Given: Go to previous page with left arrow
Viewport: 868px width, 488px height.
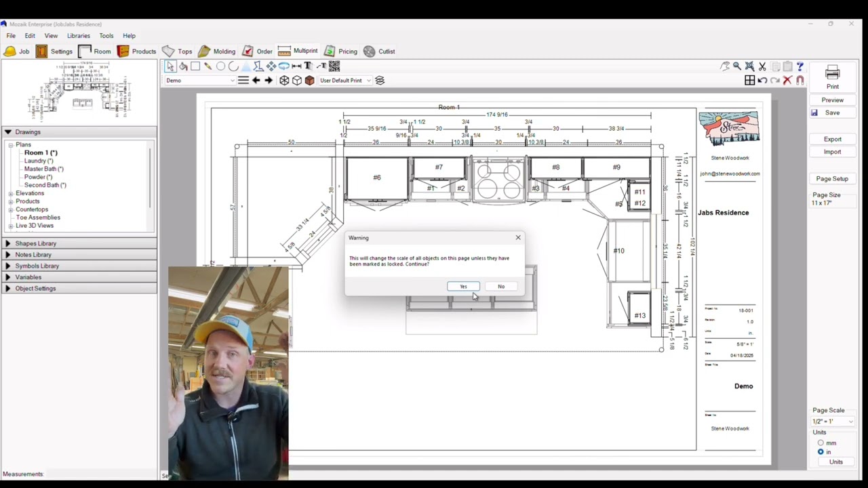Looking at the screenshot, I should pyautogui.click(x=256, y=80).
